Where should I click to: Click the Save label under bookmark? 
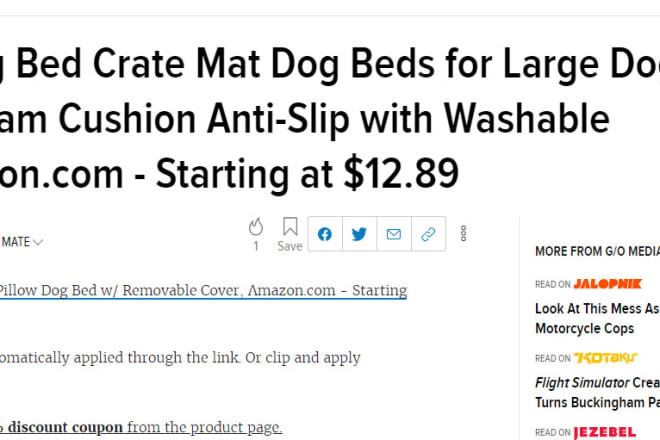tap(290, 246)
